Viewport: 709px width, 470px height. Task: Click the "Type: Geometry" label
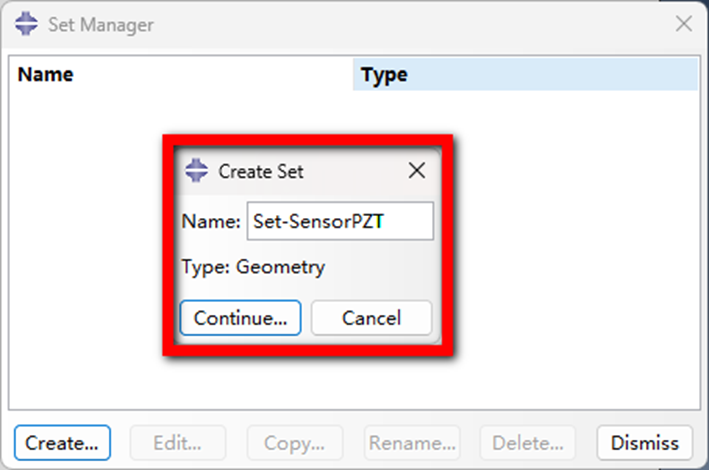click(253, 267)
